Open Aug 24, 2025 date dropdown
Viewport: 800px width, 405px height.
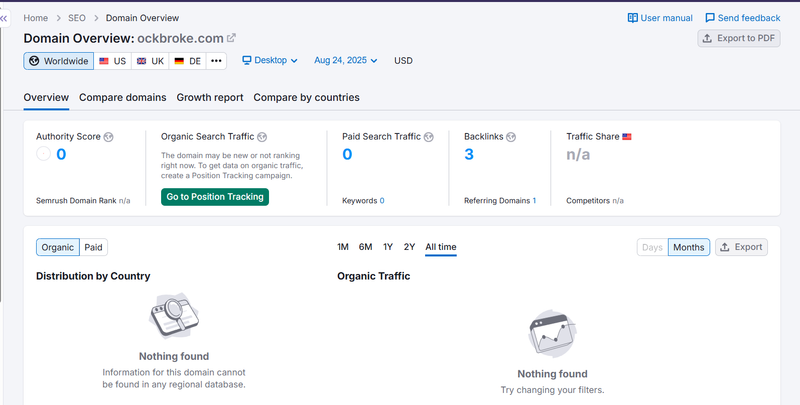(346, 60)
